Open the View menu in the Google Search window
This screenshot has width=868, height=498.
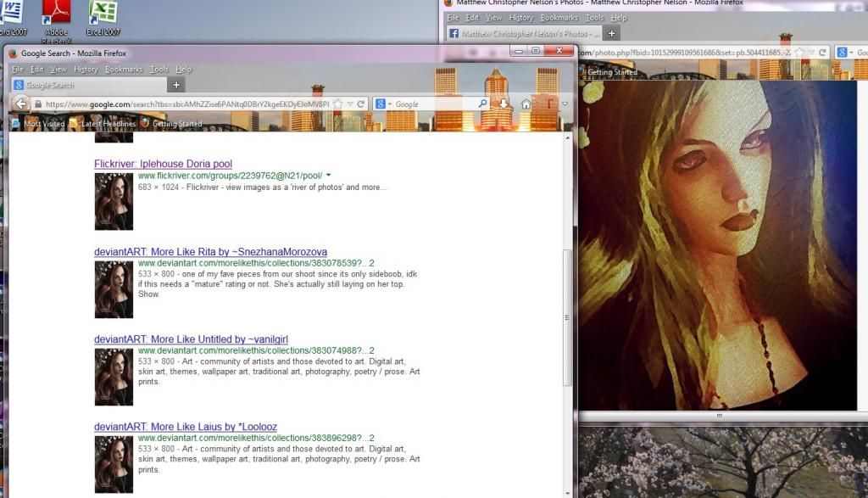point(58,70)
